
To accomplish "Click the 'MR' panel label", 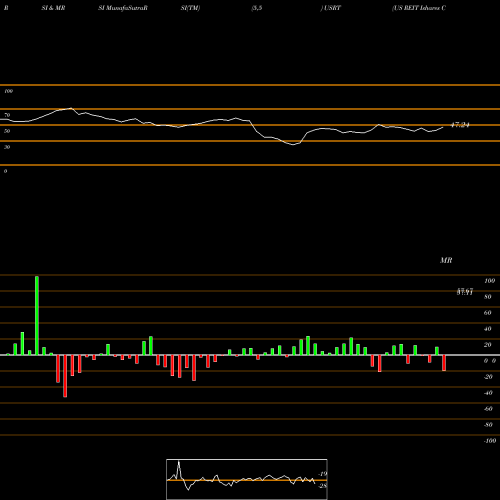I will (446, 260).
